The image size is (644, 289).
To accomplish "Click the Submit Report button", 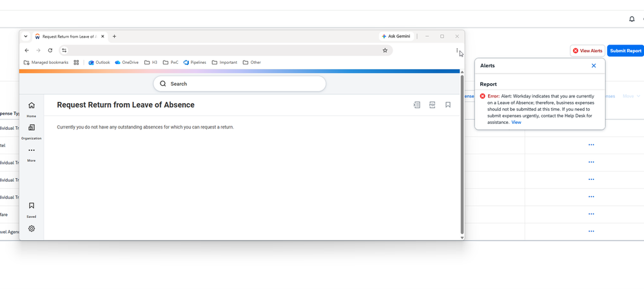I will click(x=625, y=50).
